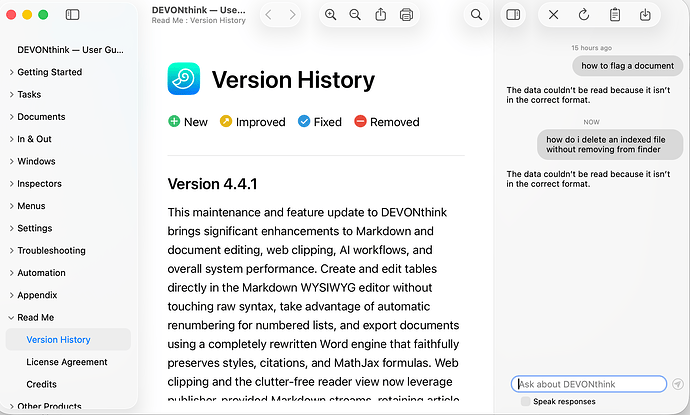Click the DEVONthink shell app icon
690x415 pixels.
pyautogui.click(x=184, y=79)
